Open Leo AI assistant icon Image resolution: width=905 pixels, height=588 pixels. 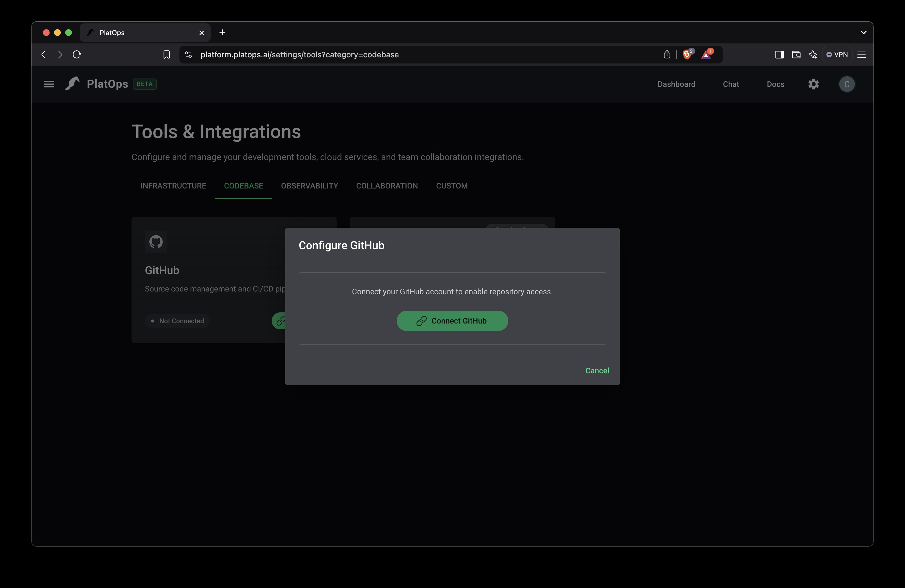(813, 55)
